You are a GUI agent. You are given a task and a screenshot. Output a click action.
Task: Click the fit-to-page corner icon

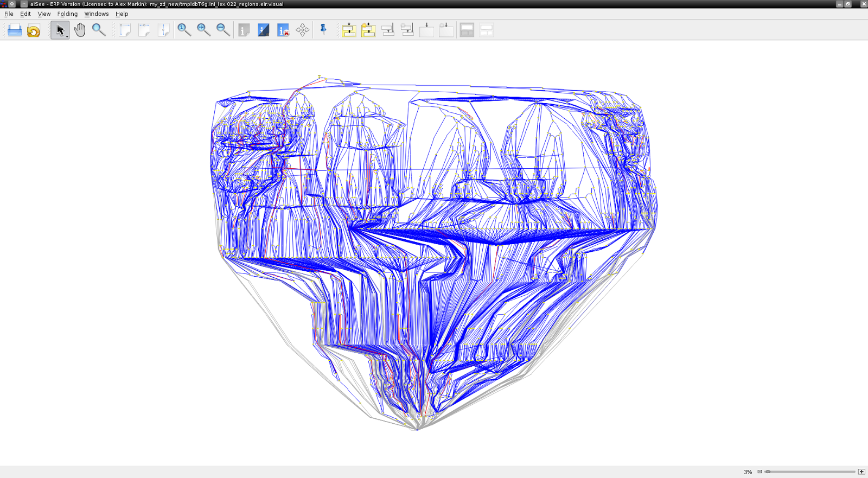pyautogui.click(x=125, y=30)
